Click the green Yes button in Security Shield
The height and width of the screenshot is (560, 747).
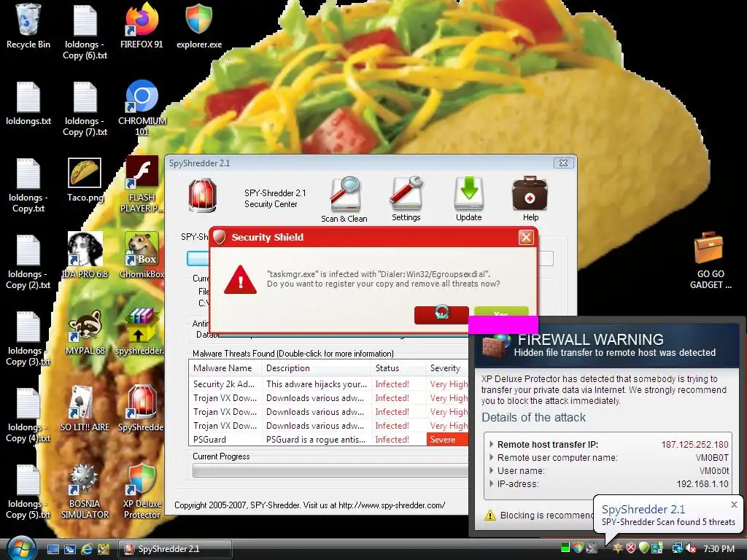[x=501, y=312]
